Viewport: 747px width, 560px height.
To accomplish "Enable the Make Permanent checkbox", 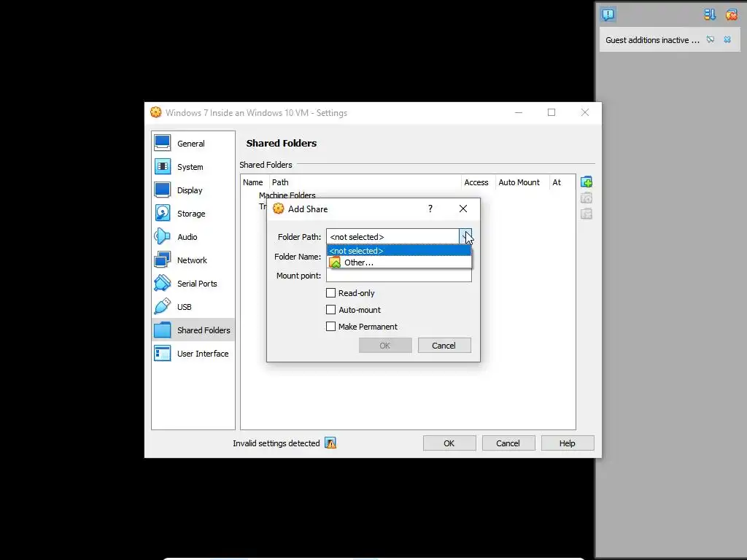I will tap(330, 326).
